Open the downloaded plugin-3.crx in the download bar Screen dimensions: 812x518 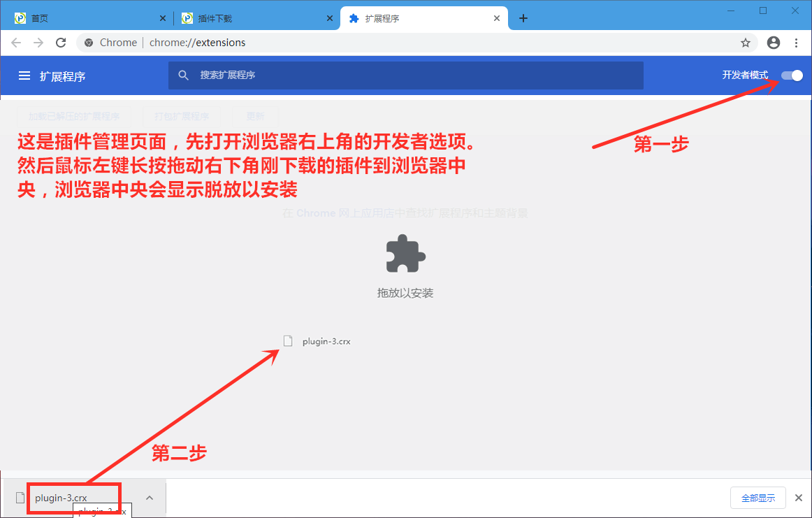pos(63,498)
